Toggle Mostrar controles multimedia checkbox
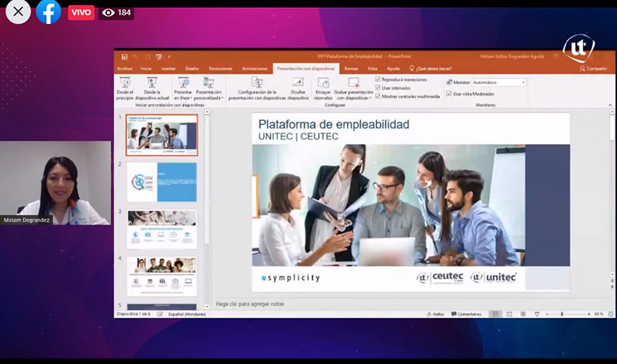 (377, 96)
